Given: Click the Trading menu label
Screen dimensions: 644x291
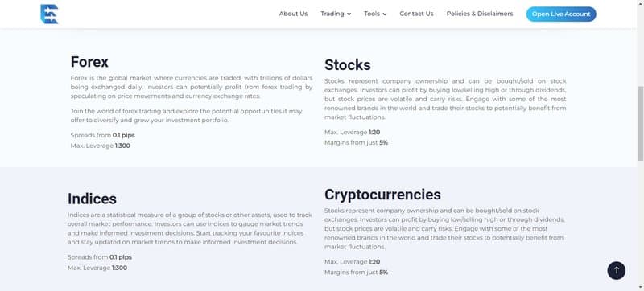Looking at the screenshot, I should 332,14.
